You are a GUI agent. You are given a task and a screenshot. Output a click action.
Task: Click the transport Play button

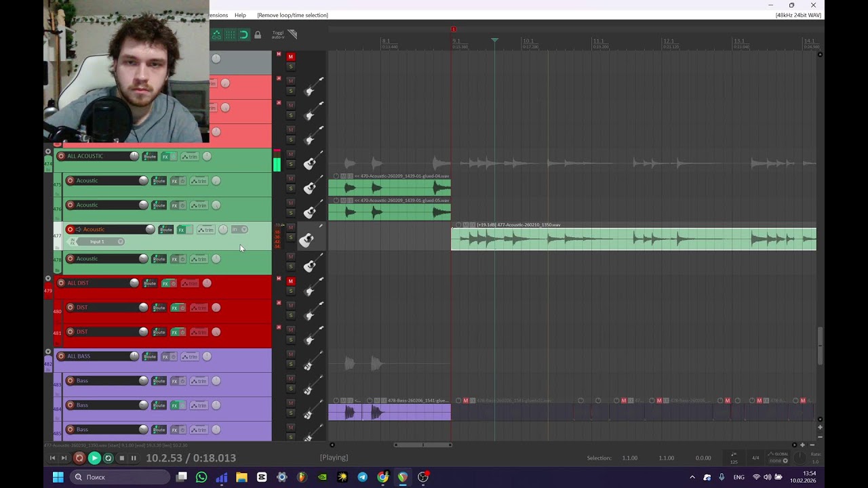click(94, 458)
